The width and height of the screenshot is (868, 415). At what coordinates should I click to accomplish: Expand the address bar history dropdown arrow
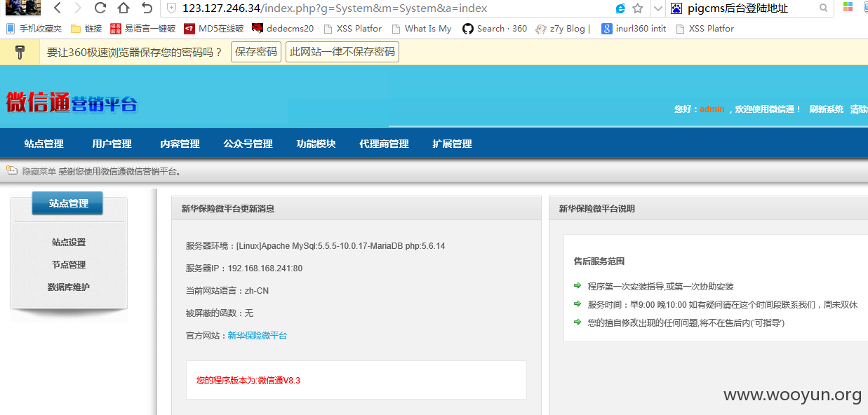click(x=657, y=8)
